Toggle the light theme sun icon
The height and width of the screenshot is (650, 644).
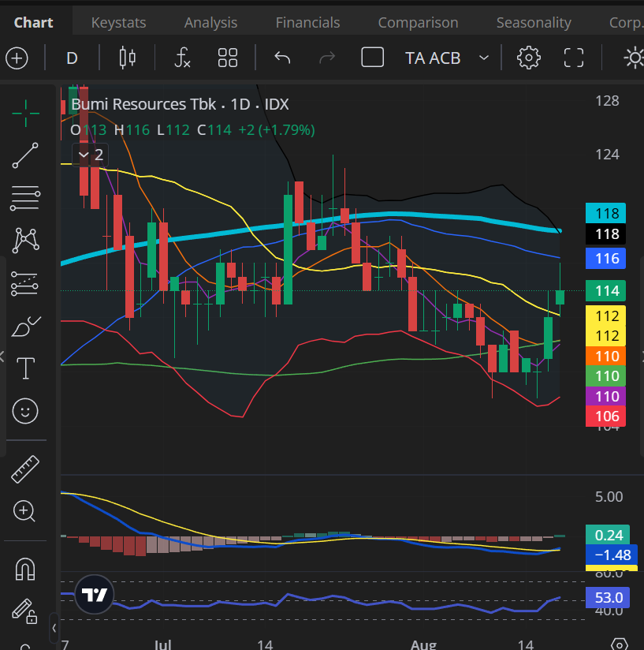[634, 58]
